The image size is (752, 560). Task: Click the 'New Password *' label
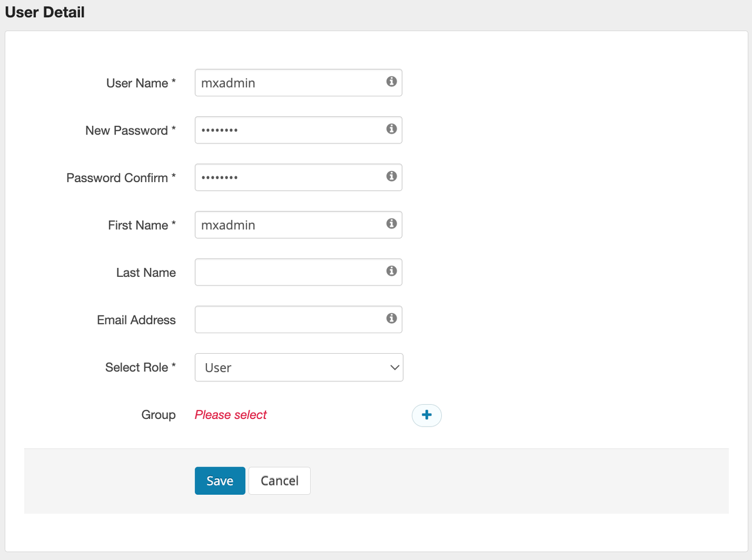[130, 130]
